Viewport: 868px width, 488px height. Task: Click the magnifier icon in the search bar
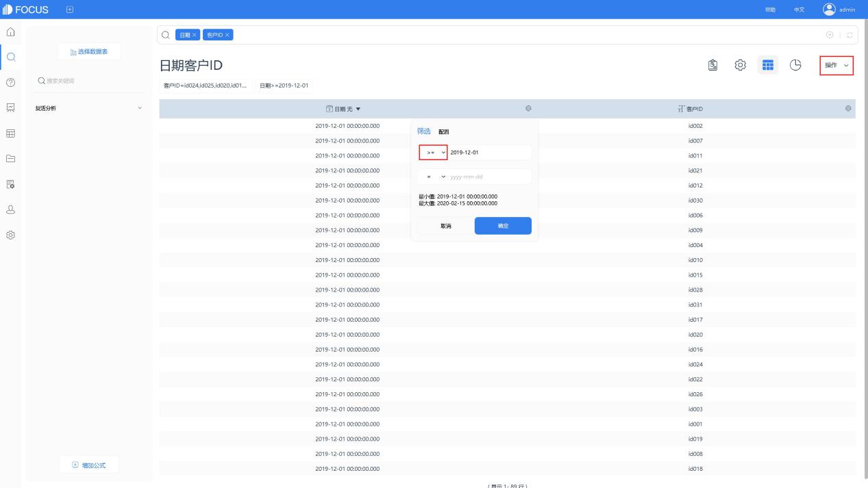pyautogui.click(x=166, y=35)
